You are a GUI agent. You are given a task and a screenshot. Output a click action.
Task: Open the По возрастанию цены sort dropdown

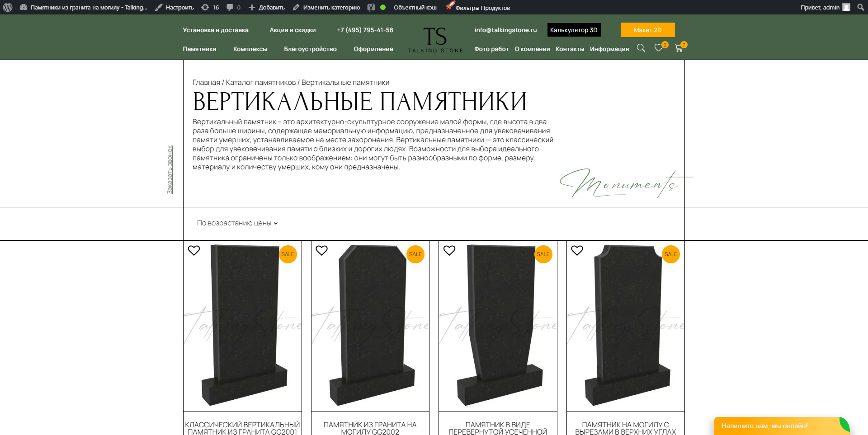point(237,223)
